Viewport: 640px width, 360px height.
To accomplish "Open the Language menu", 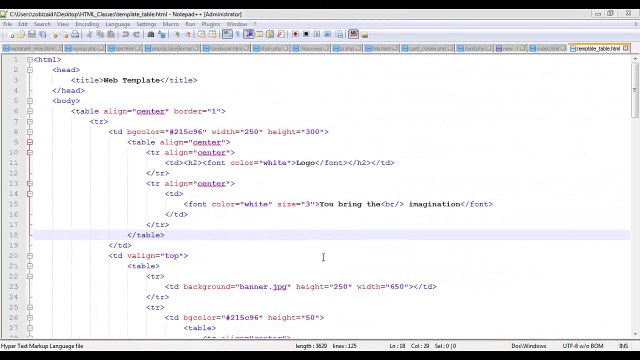I will point(118,24).
